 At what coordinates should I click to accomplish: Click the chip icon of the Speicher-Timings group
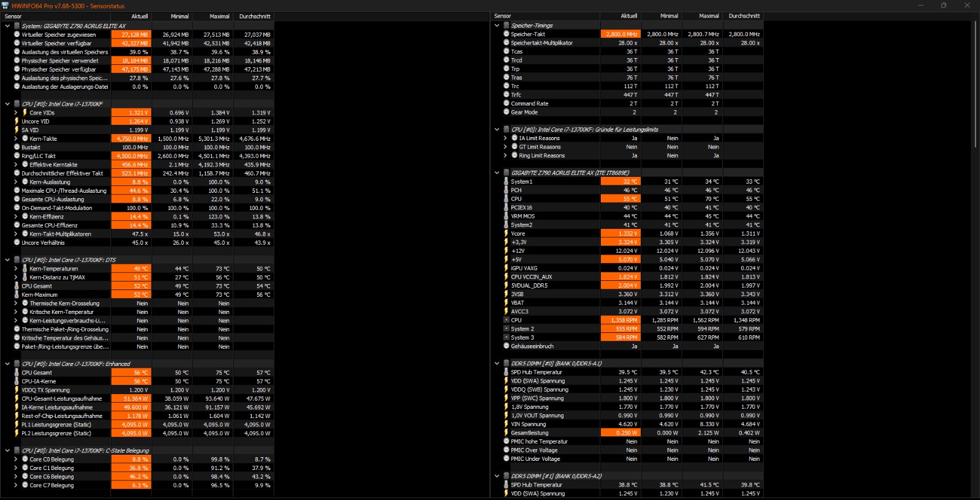coord(507,25)
